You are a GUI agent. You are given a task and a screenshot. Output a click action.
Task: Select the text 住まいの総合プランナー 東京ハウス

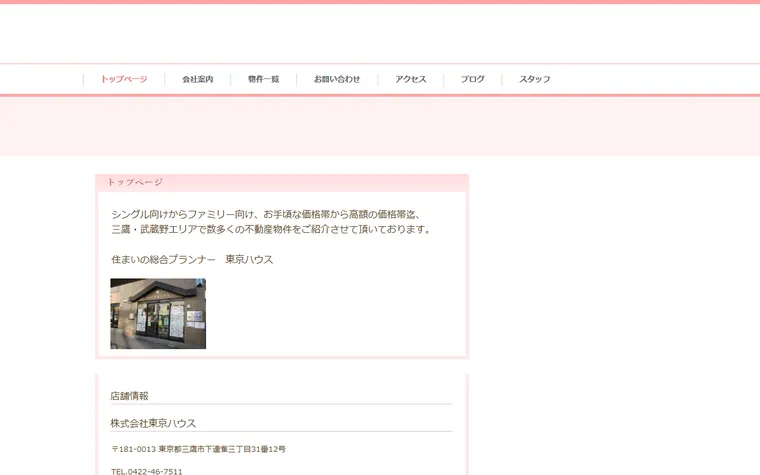[x=192, y=259]
